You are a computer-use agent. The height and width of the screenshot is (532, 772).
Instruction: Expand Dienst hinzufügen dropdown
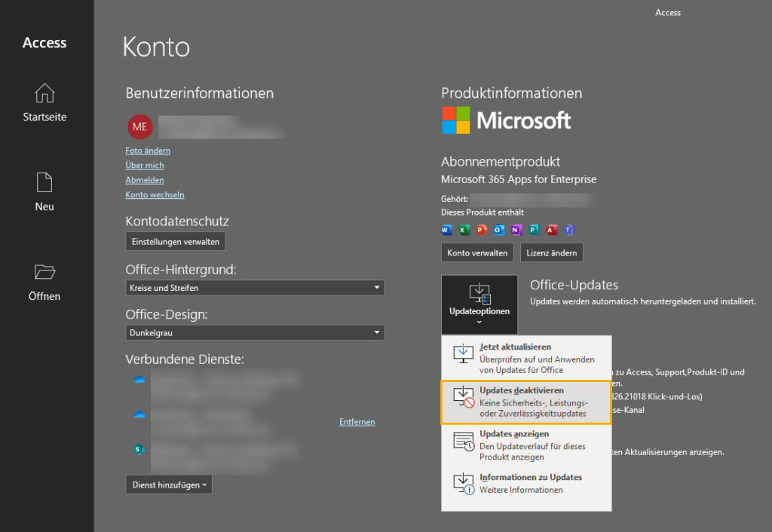(169, 485)
